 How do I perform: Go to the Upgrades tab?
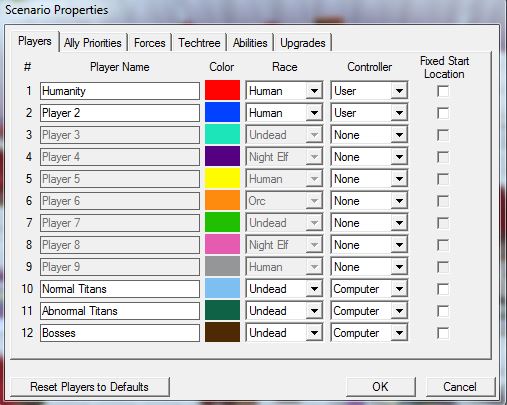pos(303,43)
